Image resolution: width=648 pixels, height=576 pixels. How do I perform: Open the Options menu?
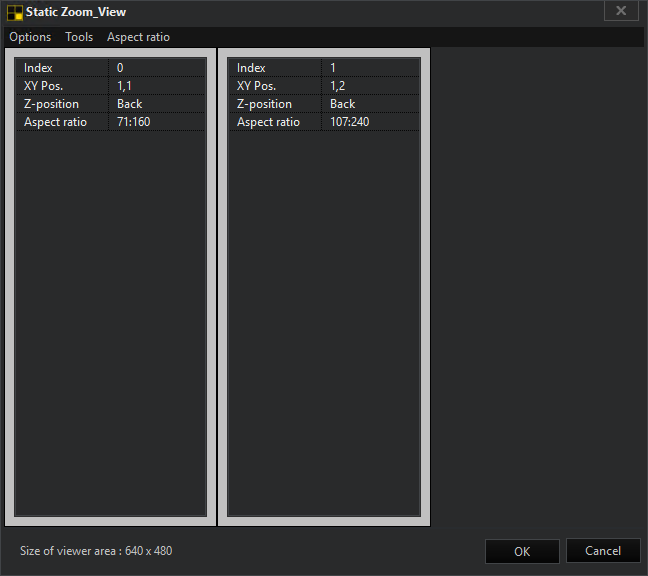pos(30,37)
